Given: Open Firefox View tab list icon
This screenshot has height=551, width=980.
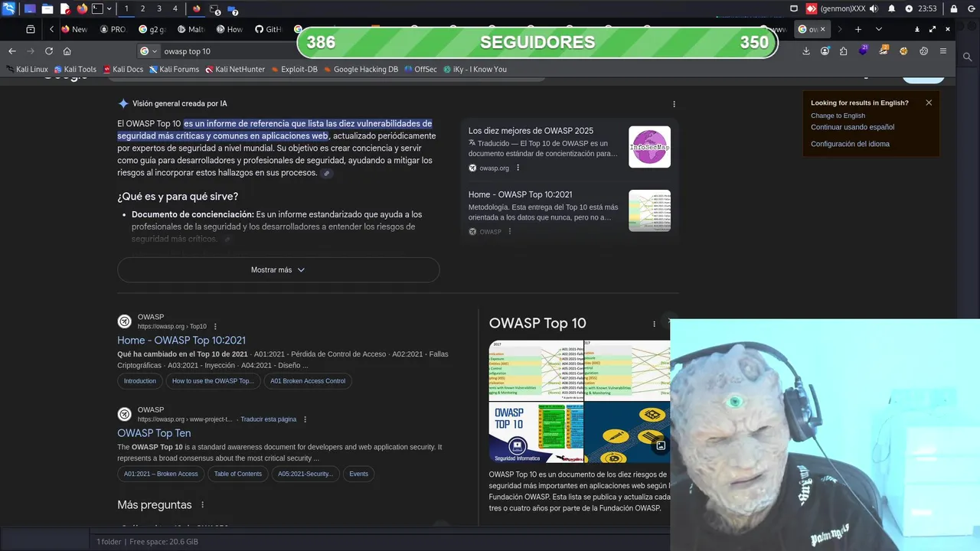Looking at the screenshot, I should [x=31, y=29].
